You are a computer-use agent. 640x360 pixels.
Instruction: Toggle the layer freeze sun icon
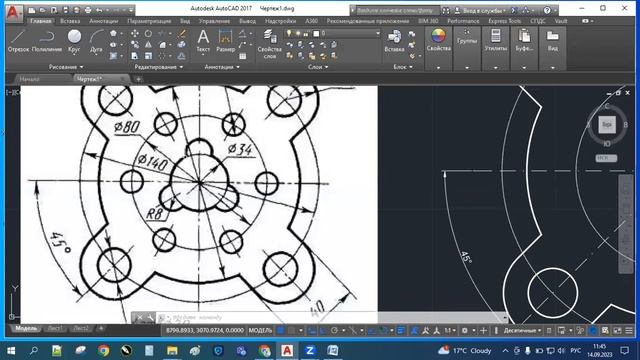click(x=298, y=33)
